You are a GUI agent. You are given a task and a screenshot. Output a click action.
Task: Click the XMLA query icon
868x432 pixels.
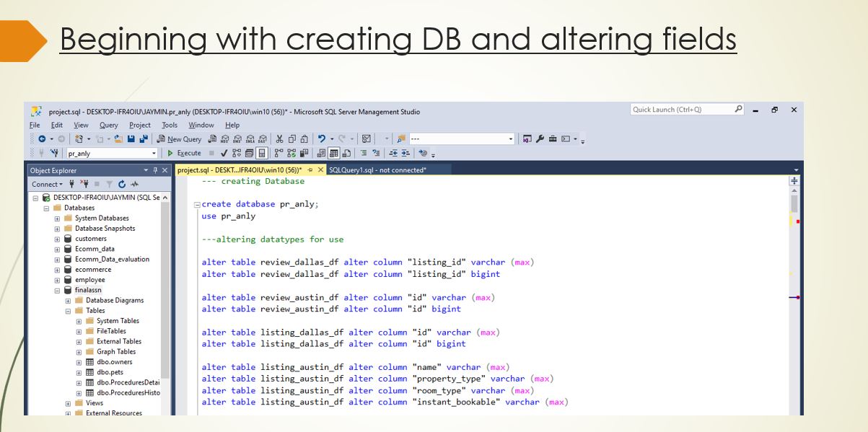tap(250, 139)
